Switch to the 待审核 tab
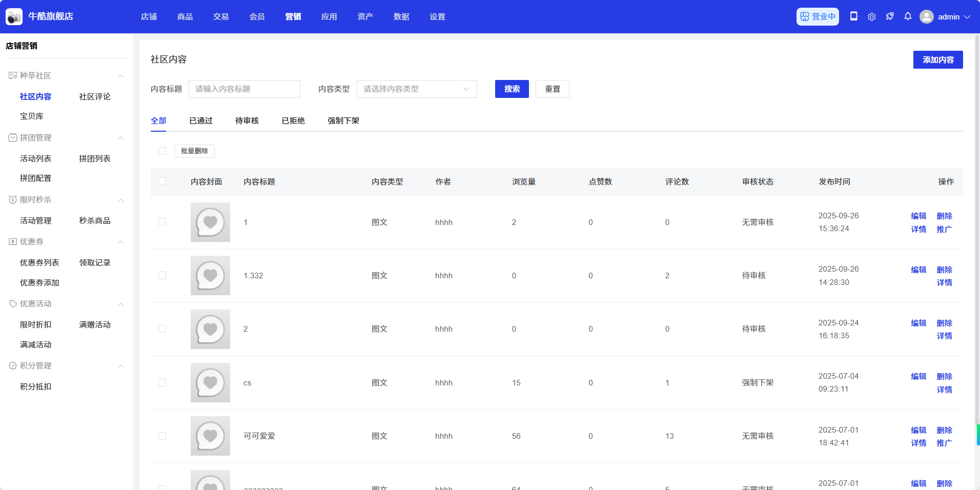980x490 pixels. tap(247, 121)
